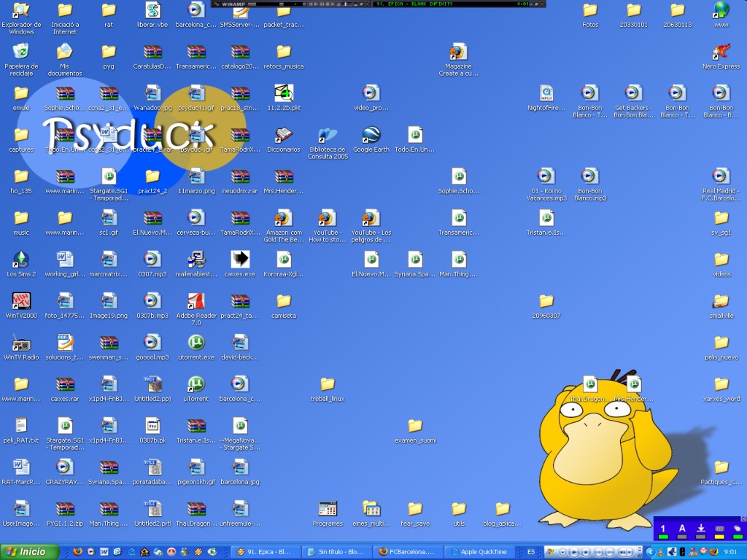Viewport: 747px width, 560px height.
Task: Open Biblioteca de Consulta 2005 shortcut
Action: (x=328, y=143)
